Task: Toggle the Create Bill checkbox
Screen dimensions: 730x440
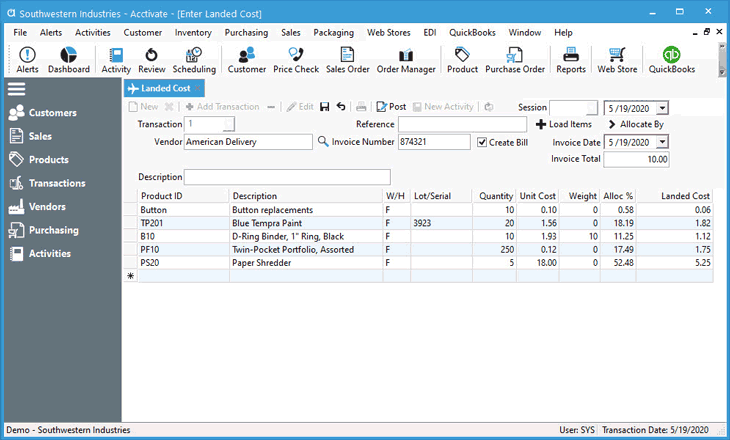Action: [x=482, y=142]
